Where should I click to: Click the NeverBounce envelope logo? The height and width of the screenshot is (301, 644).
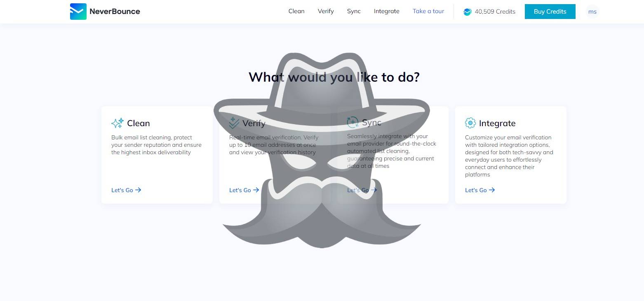pyautogui.click(x=78, y=12)
